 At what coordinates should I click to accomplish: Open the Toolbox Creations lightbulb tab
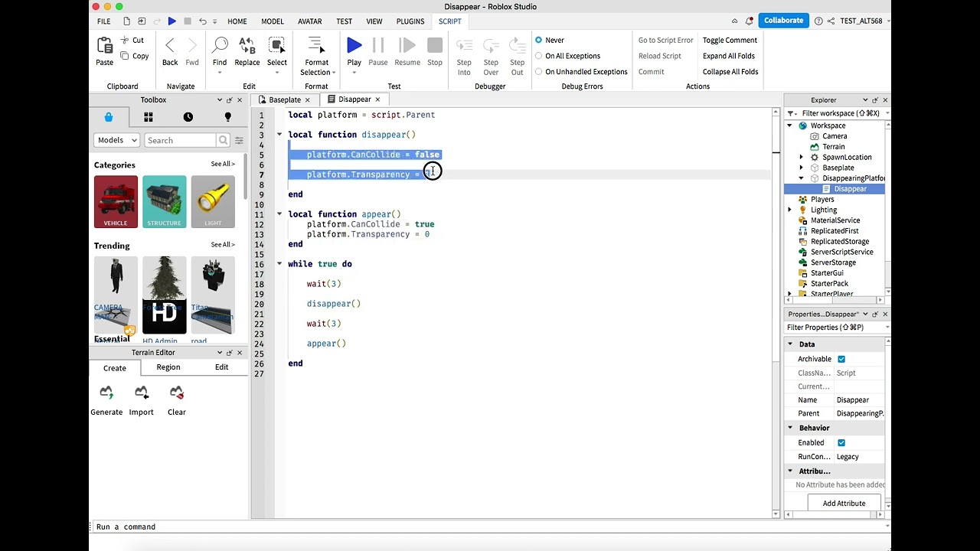pos(227,117)
